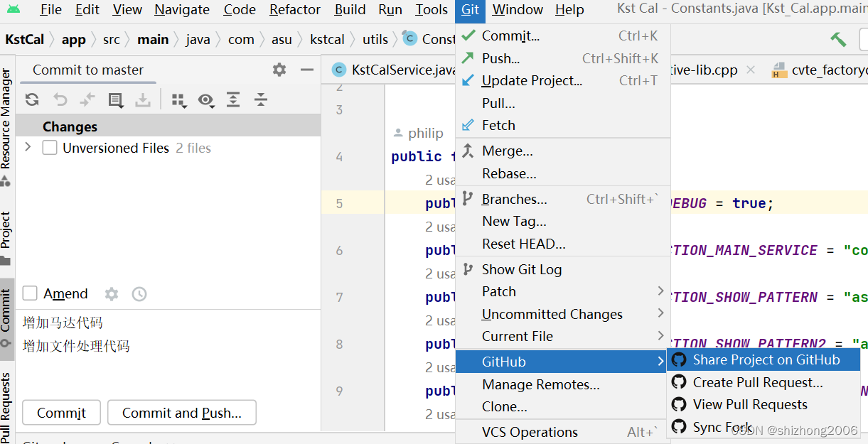
Task: Click the utils breadcrumb
Action: 375,39
